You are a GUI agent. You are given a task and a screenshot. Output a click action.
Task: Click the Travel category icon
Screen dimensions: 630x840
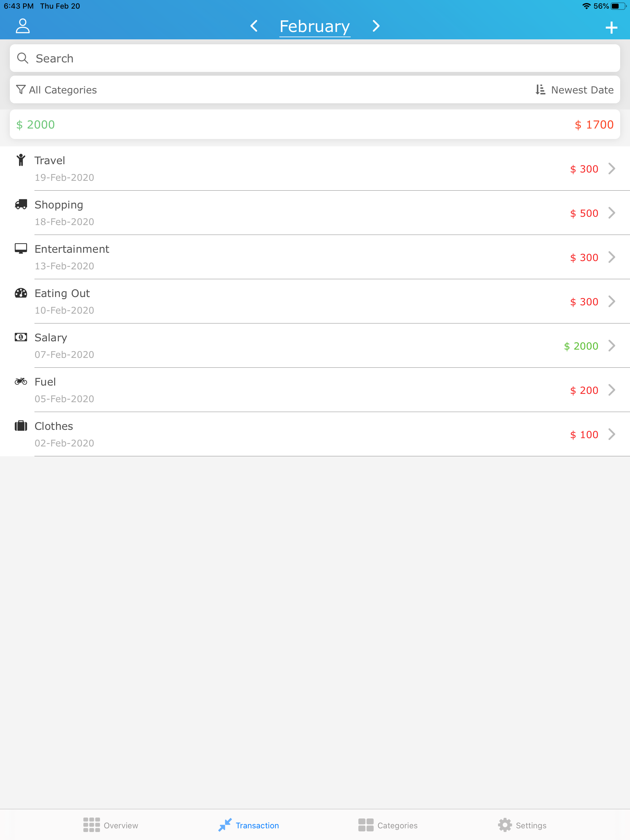point(21,160)
